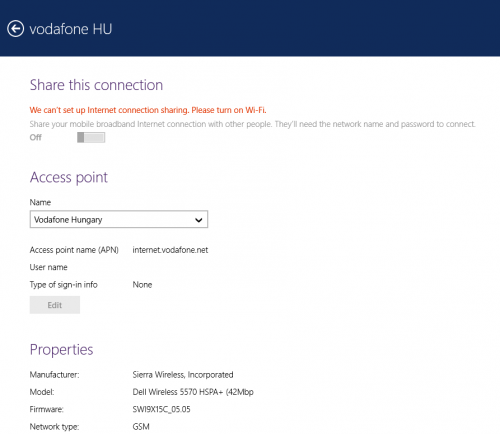
Task: Click the Properties section heading
Action: [61, 350]
